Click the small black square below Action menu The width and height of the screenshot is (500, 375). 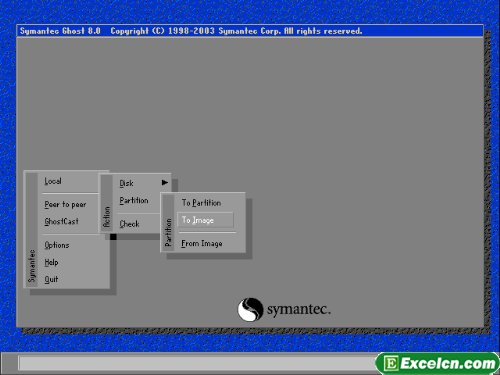[x=113, y=237]
